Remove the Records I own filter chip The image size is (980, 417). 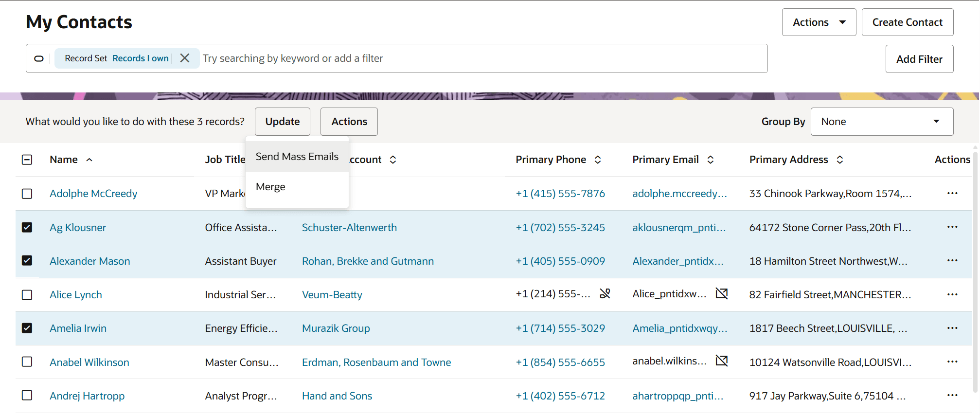[x=185, y=58]
